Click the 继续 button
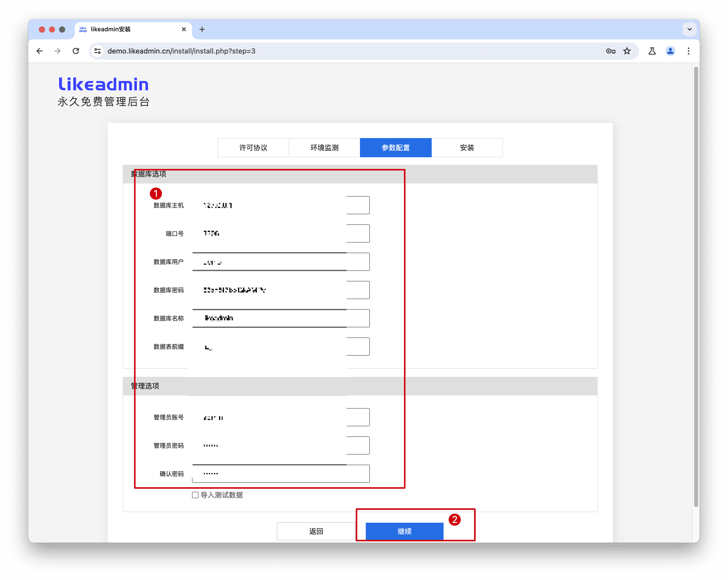 tap(404, 531)
